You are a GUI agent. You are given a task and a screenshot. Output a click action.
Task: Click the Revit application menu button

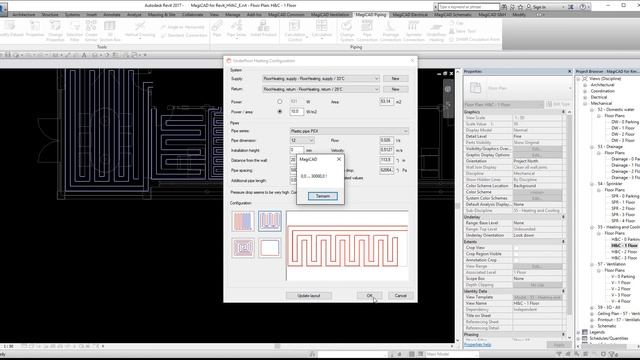tap(3, 9)
